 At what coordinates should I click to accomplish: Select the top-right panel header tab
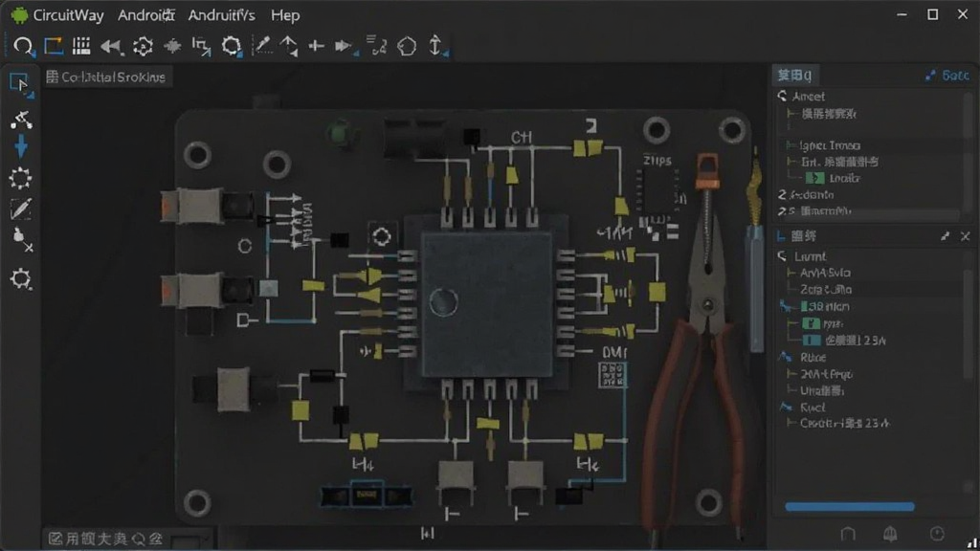pos(795,76)
